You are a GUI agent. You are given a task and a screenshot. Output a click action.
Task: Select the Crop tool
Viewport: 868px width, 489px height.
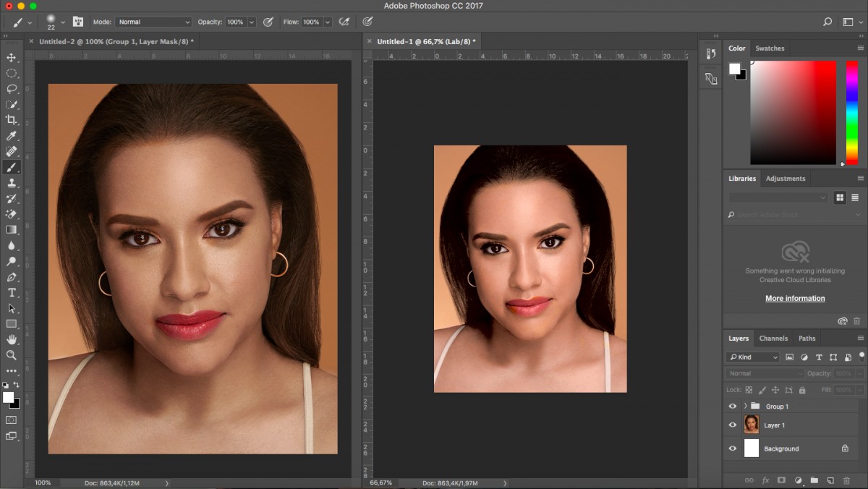12,120
